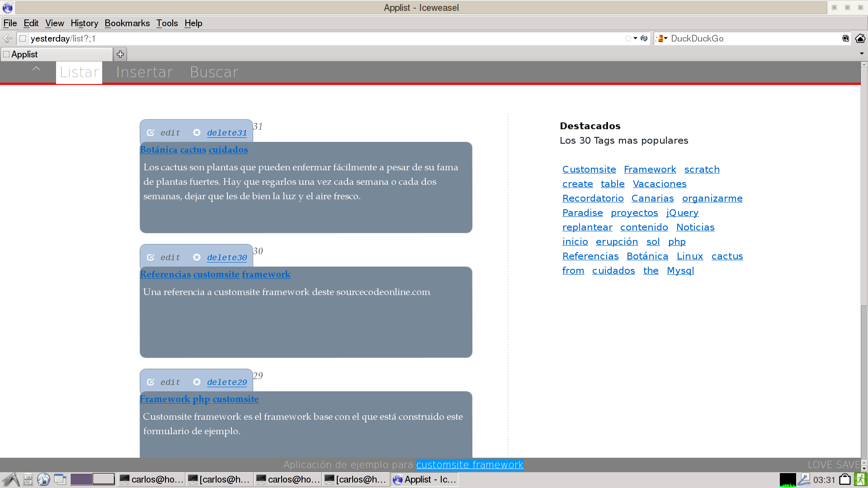
Task: Switch to the Buscar tab
Action: [214, 72]
